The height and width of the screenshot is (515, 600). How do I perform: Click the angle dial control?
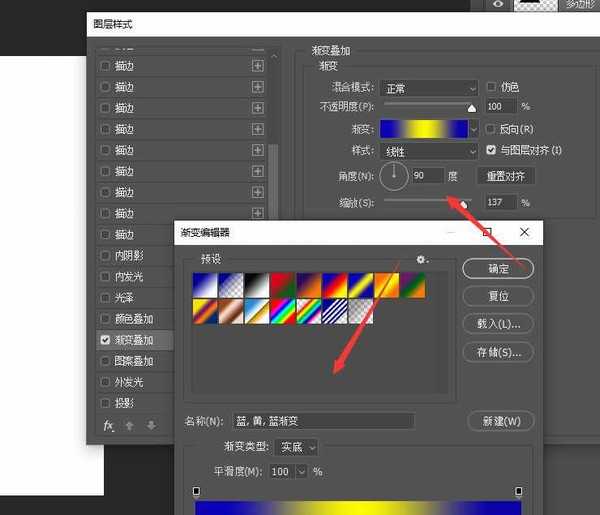394,176
